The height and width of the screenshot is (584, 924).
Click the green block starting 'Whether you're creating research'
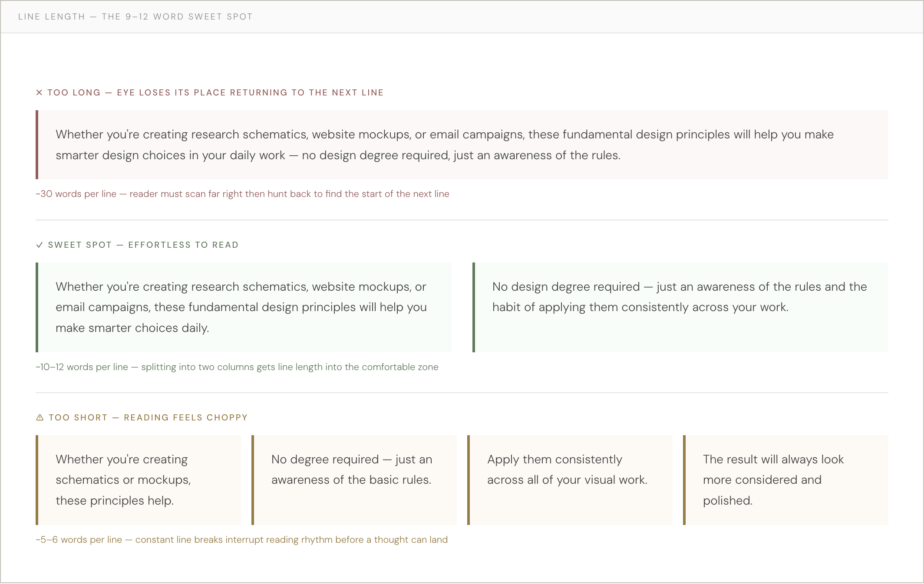(244, 307)
